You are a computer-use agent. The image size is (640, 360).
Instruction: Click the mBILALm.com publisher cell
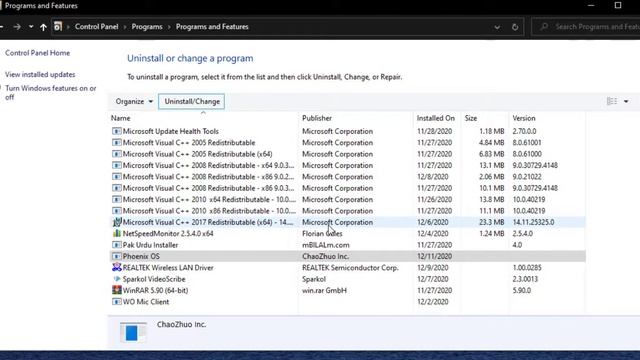coord(326,245)
